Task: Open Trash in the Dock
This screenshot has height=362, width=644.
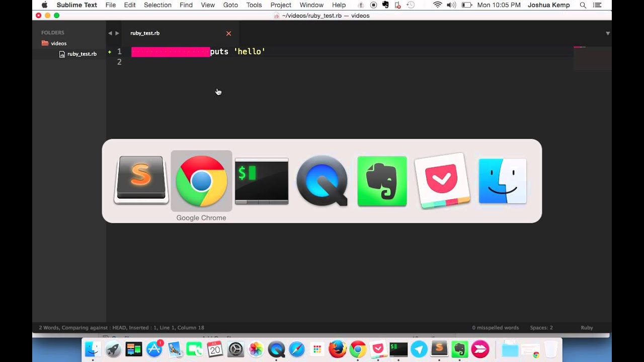Action: [551, 349]
